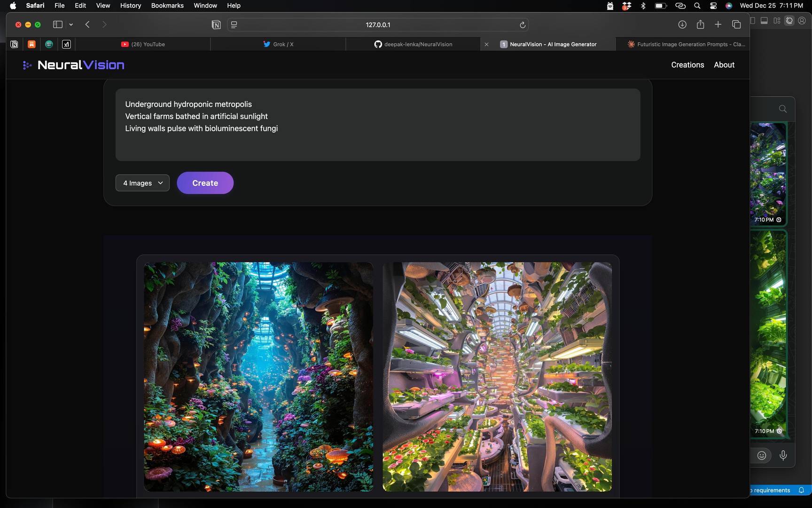Open the pinned xAI tab
This screenshot has width=812, height=508.
66,44
